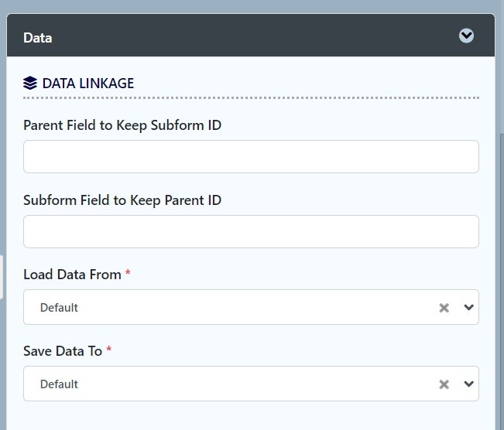
Task: Select the DATA LINKAGE section heading
Action: click(87, 83)
